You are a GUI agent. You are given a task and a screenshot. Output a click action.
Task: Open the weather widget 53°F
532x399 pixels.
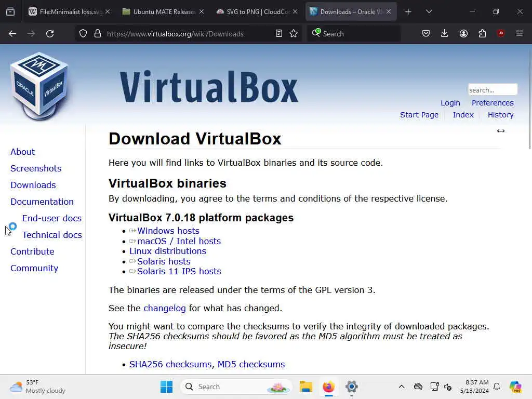click(x=37, y=387)
